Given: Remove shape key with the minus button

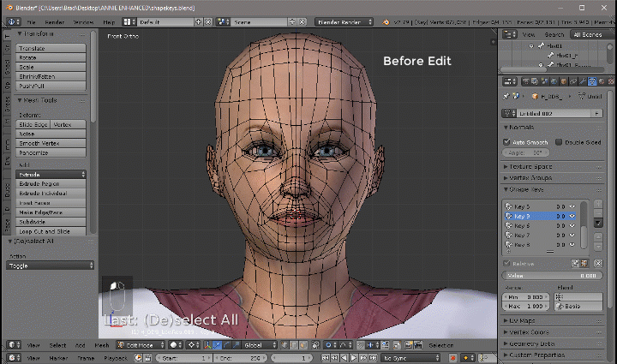Looking at the screenshot, I should tap(598, 214).
